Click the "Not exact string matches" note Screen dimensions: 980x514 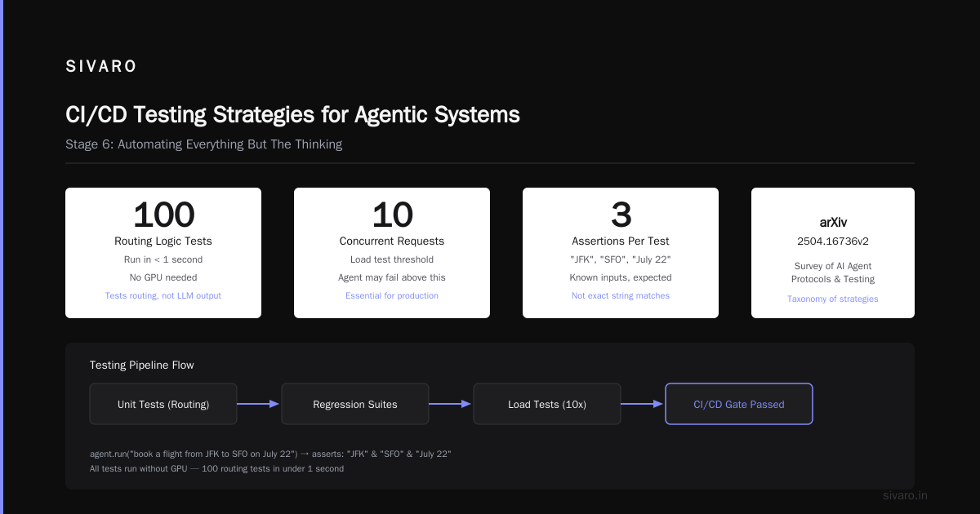click(x=621, y=295)
